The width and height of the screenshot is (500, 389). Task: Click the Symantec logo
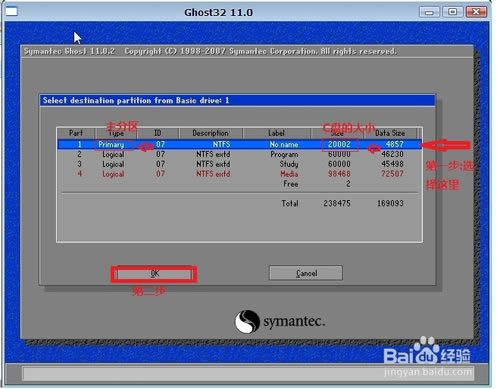279,321
